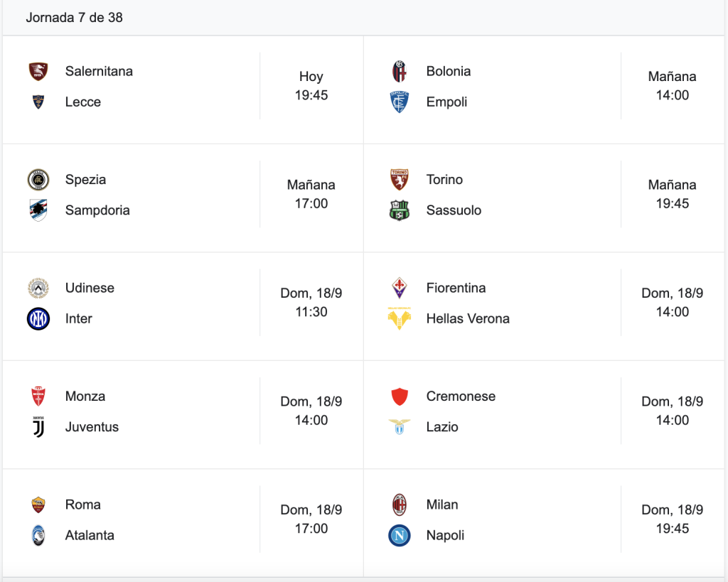Select the Sassuolo crest

pyautogui.click(x=400, y=210)
